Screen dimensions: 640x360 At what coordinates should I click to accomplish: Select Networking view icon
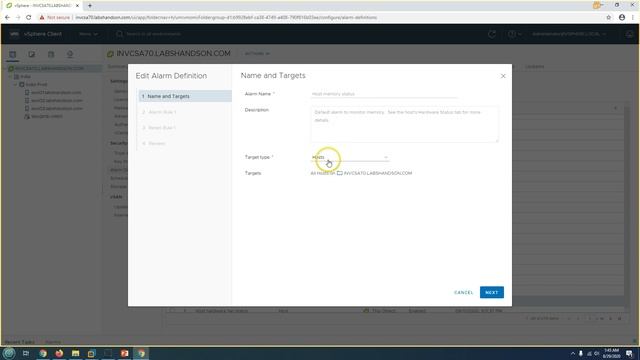[x=70, y=54]
